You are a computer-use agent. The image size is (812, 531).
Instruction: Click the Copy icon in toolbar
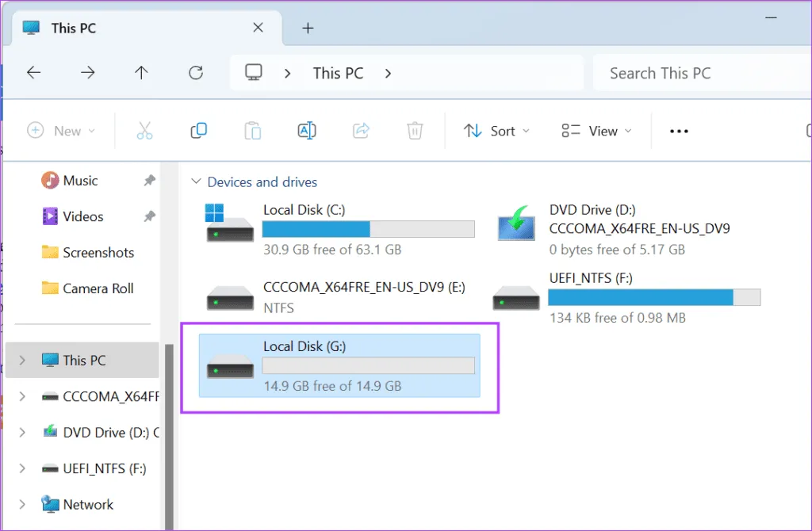pos(199,131)
